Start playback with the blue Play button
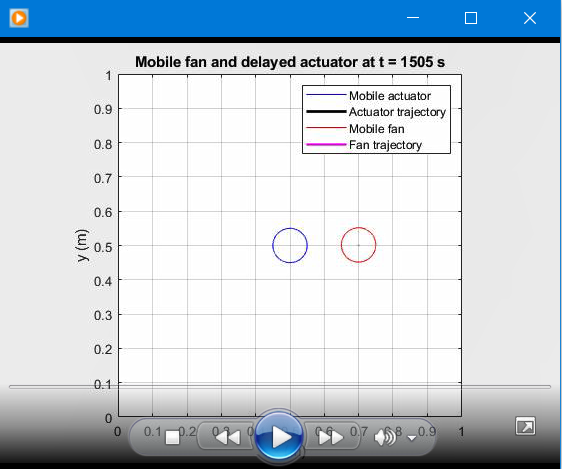Viewport: 562px width, 469px height. pyautogui.click(x=279, y=437)
